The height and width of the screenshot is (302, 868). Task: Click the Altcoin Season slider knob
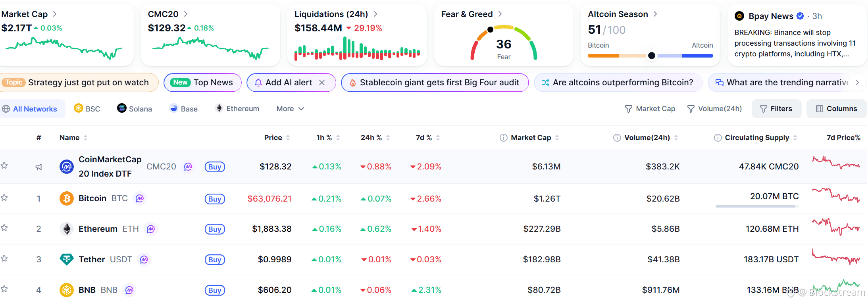click(x=651, y=56)
